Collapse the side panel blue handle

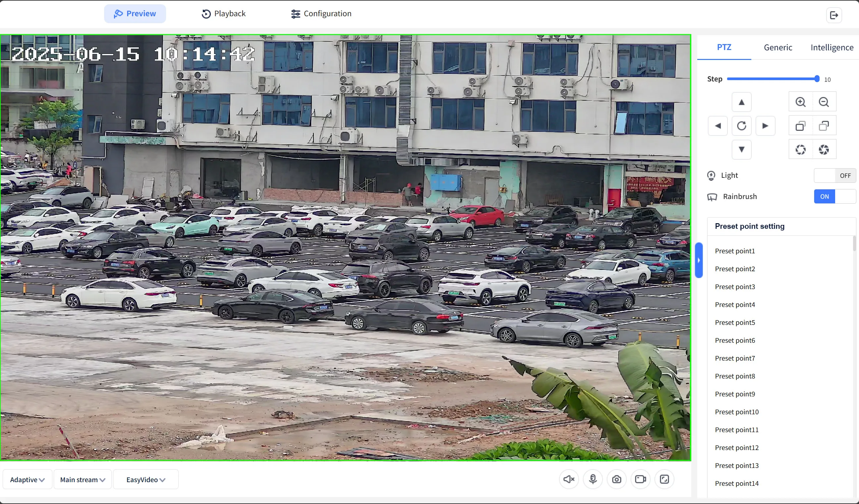pos(699,260)
